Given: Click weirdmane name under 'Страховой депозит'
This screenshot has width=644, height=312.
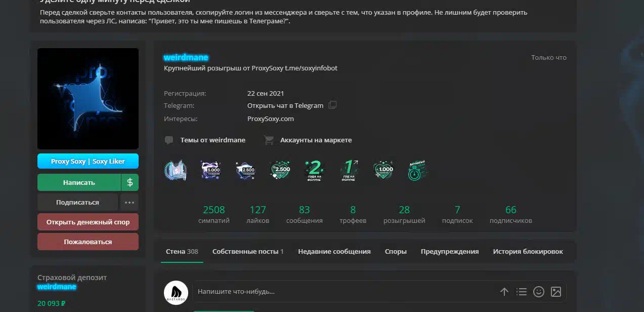Looking at the screenshot, I should (57, 287).
